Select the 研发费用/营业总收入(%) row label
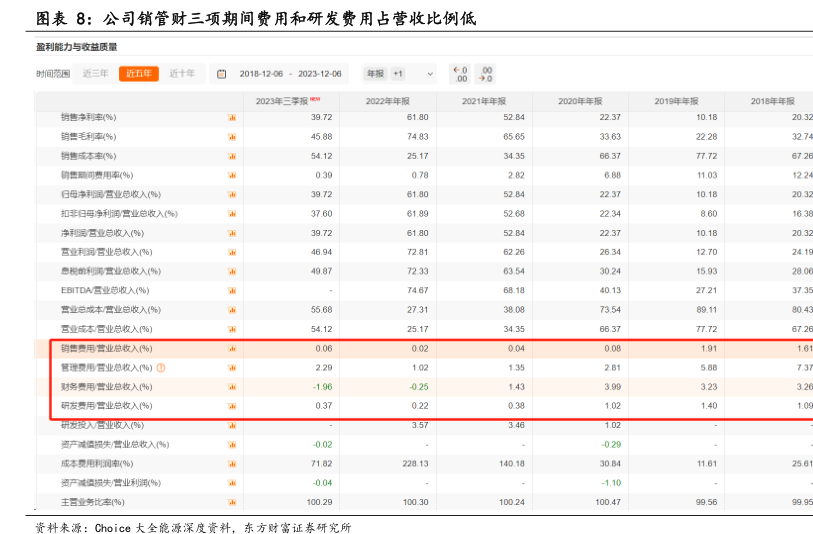The image size is (813, 534). 106,406
